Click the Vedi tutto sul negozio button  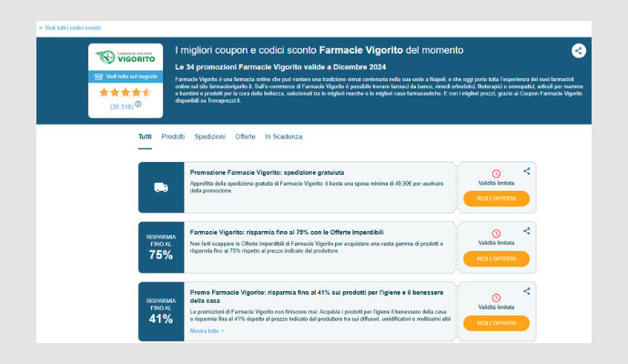126,76
